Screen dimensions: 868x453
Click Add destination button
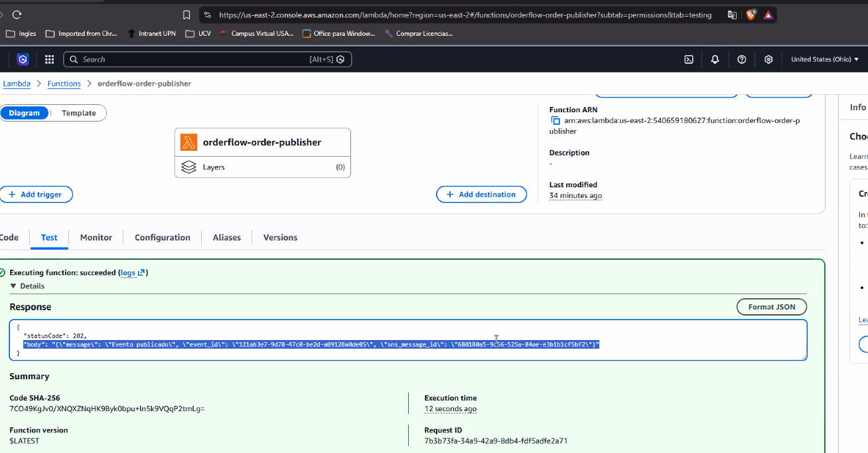pos(481,195)
